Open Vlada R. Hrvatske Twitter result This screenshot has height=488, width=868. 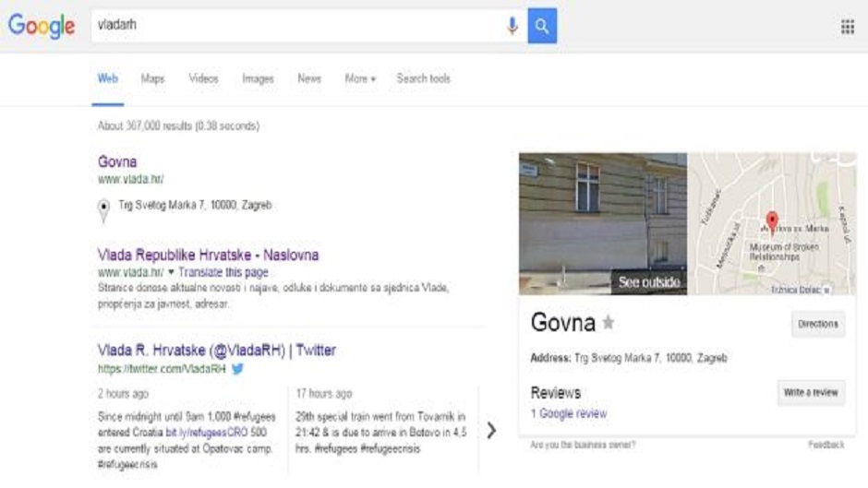click(216, 351)
